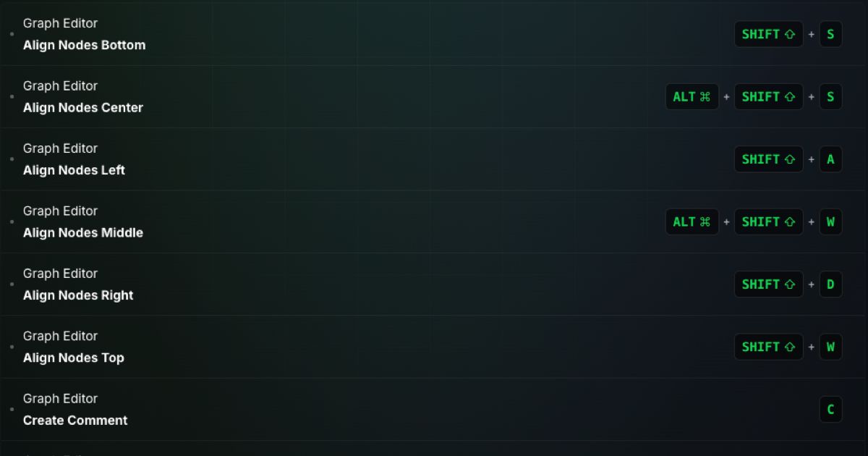
Task: Click the SHIFT key badge for Align Nodes Bottom
Action: coord(768,34)
